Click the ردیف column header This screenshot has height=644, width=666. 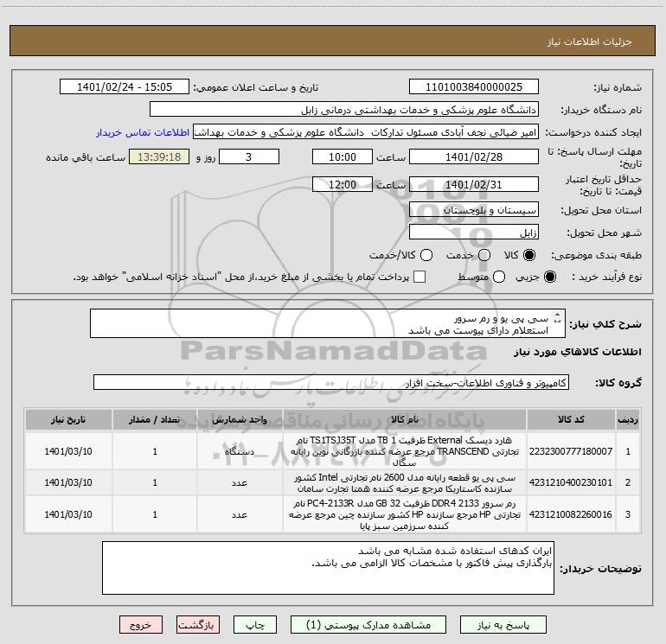628,419
